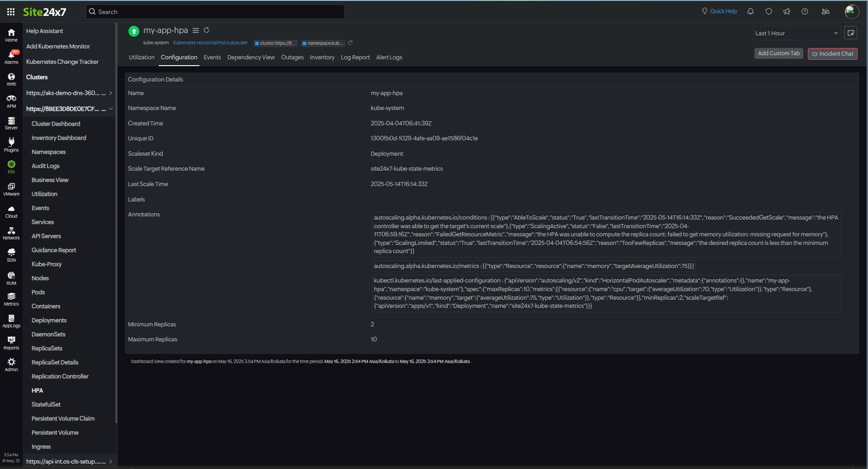868x469 pixels.
Task: Click the edit tags icon next to namespace tag
Action: tap(350, 43)
